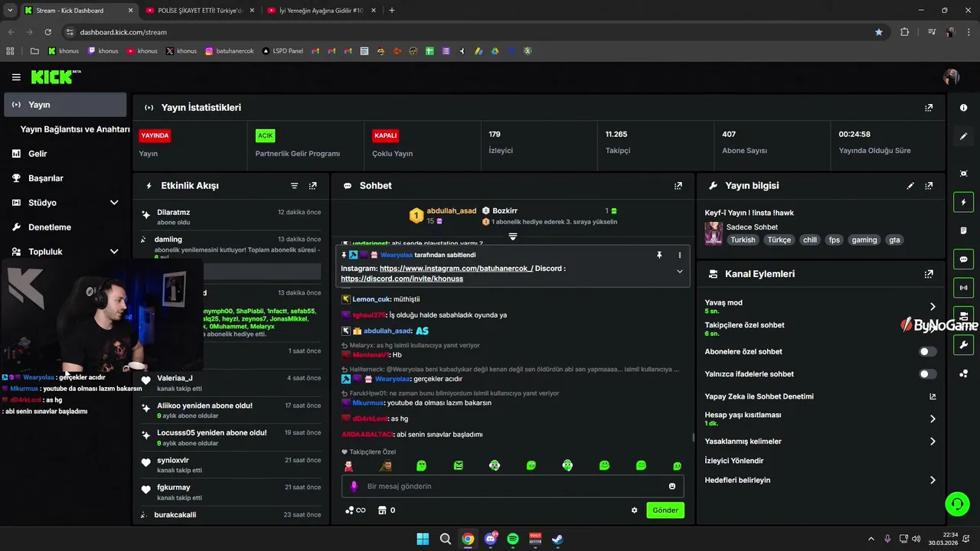This screenshot has width=980, height=551.
Task: Click the shop icon showing 0
Action: pyautogui.click(x=386, y=510)
